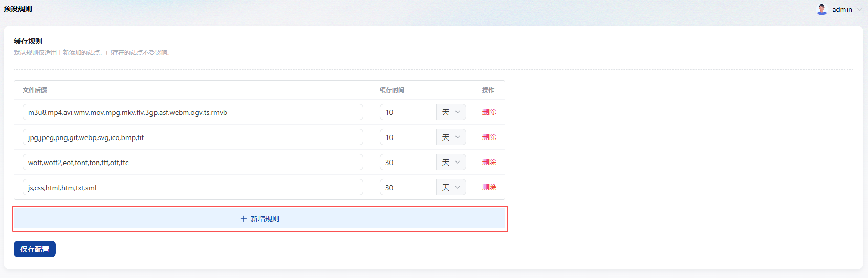Click the plus icon in 新增规则
Screen dimensions: 868x278
click(x=244, y=219)
